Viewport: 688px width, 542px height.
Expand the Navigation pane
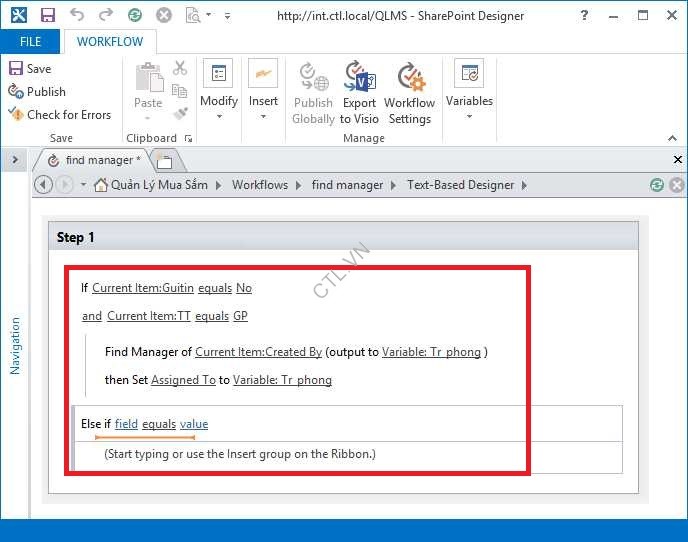[x=15, y=160]
